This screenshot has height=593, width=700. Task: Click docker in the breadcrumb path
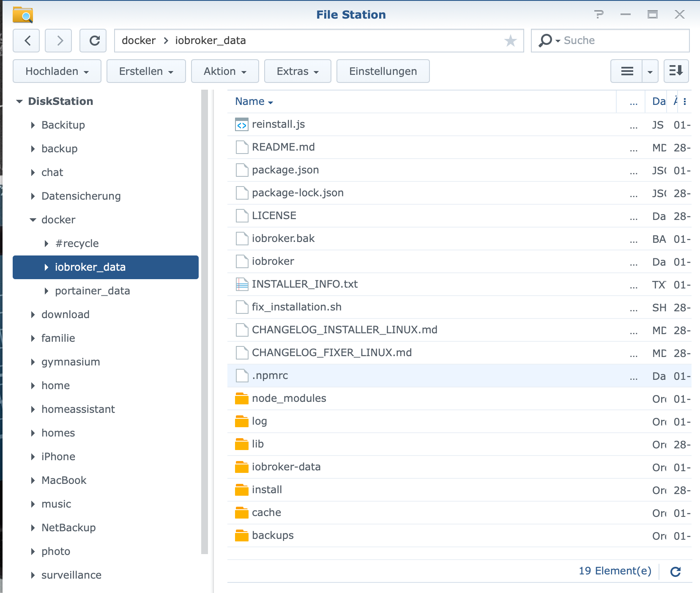coord(139,41)
